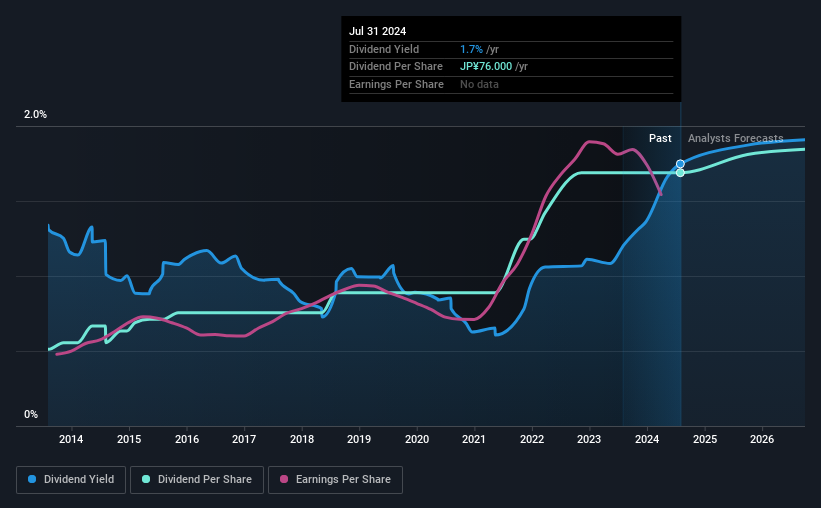Click the 2019 x-axis label
This screenshot has height=508, width=821.
(x=359, y=439)
